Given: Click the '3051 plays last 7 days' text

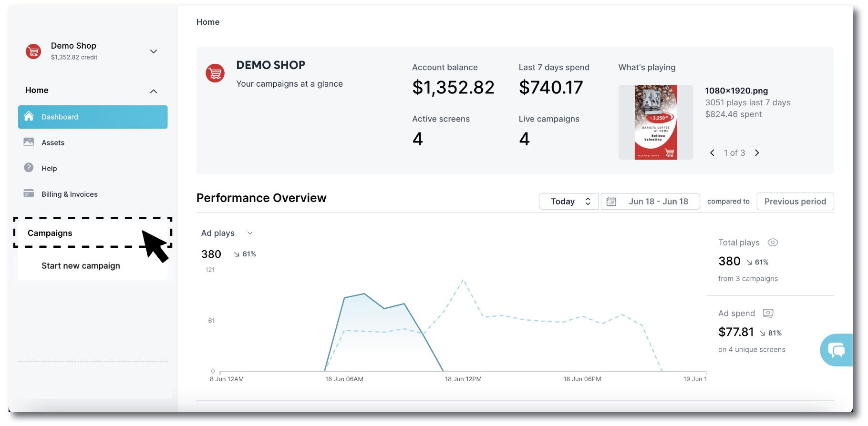Looking at the screenshot, I should click(748, 102).
